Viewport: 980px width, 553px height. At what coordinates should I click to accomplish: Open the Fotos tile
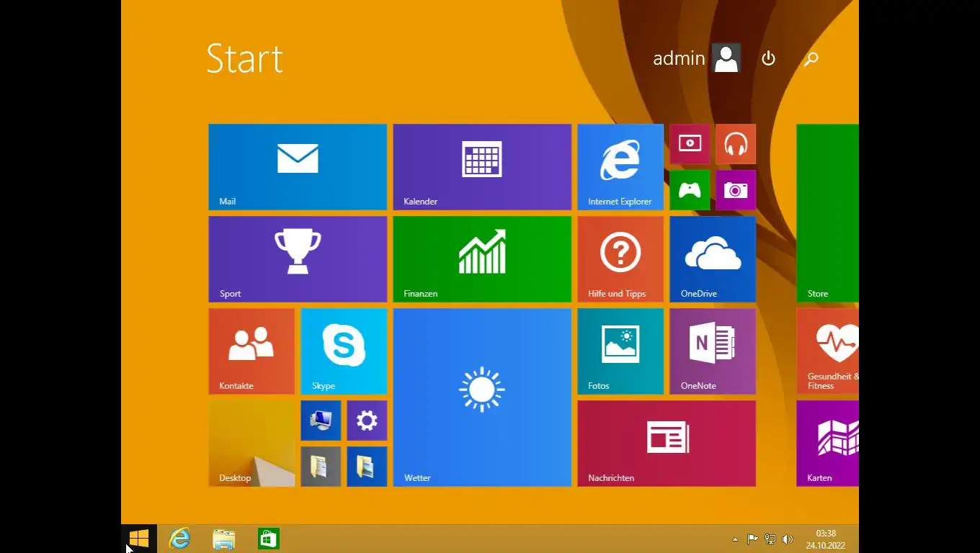(620, 351)
